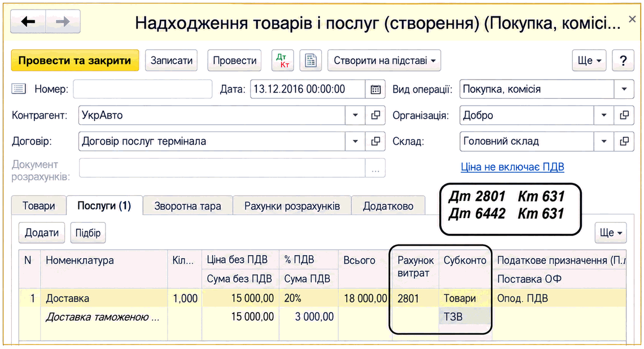This screenshot has width=644, height=349.
Task: Select the Доставка таможеною description cell
Action: (x=104, y=316)
